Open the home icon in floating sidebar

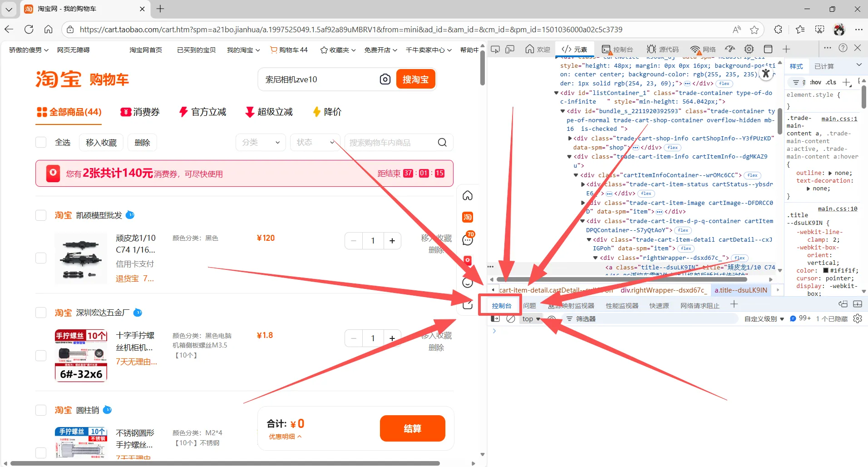coord(468,195)
